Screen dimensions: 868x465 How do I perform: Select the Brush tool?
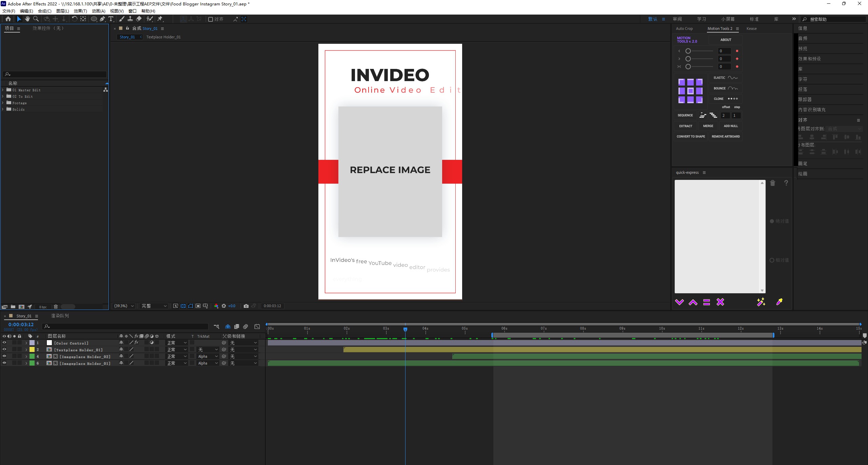pyautogui.click(x=121, y=19)
